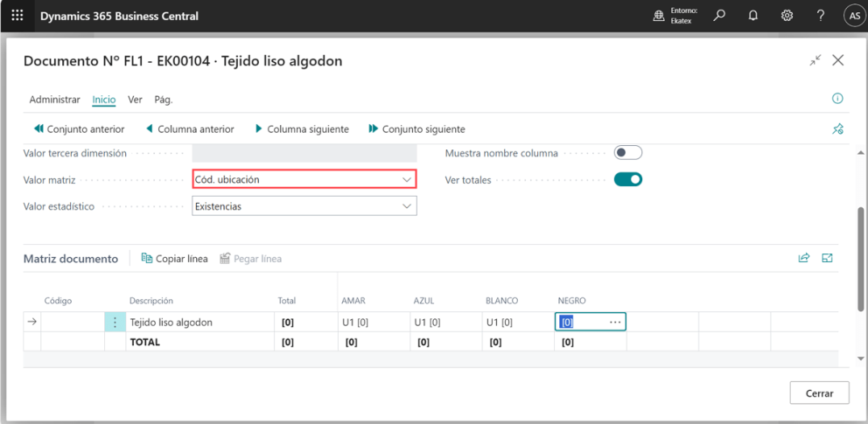Screen dimensions: 868x424
Task: Click the ellipsis in the NEGRO cell
Action: point(615,323)
